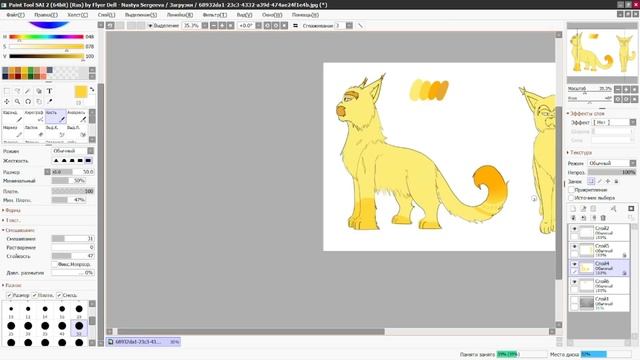
Task: Toggle the Размер pressure checkbox
Action: tap(9, 295)
